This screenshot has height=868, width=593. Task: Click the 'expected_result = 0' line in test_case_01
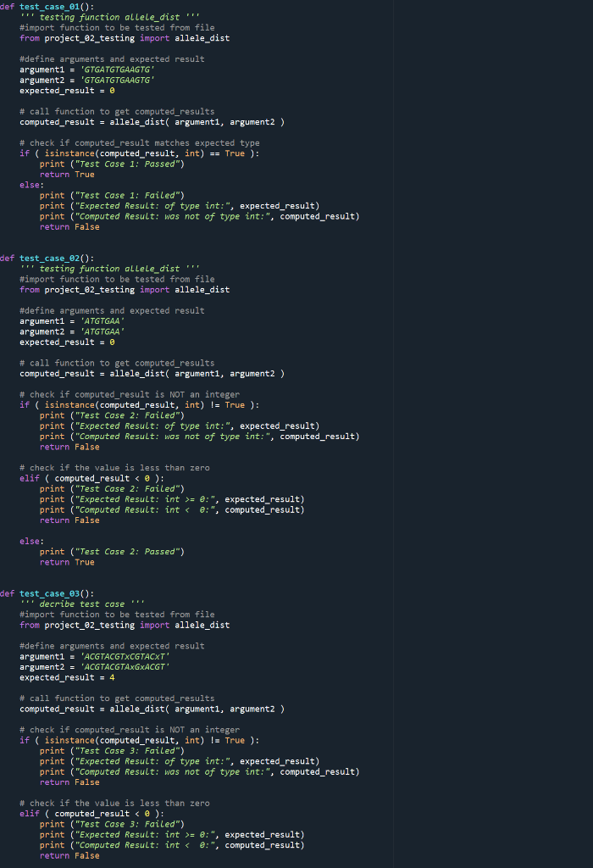(x=67, y=91)
